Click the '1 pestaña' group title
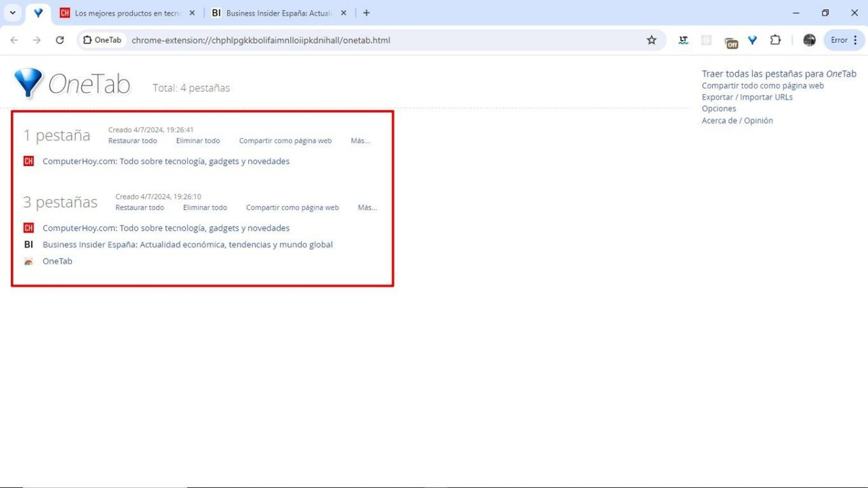Viewport: 868px width, 488px height. (x=57, y=135)
